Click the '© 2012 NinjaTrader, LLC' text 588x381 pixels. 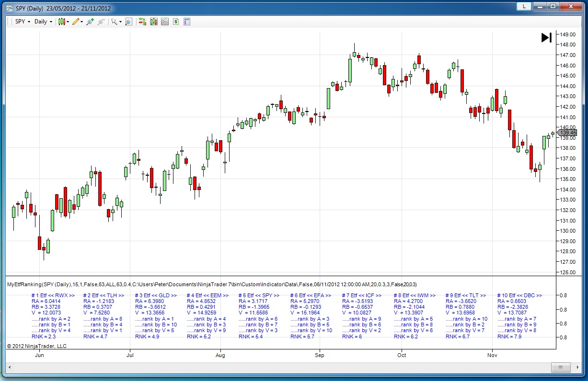coord(37,346)
